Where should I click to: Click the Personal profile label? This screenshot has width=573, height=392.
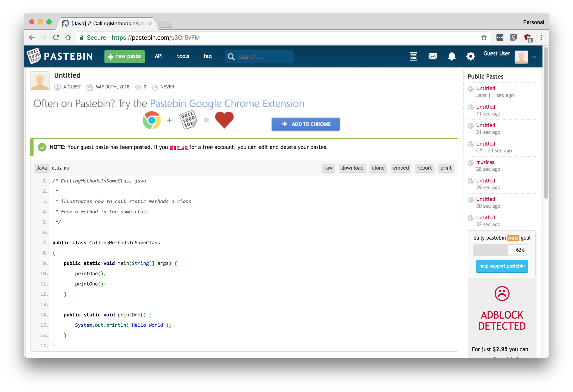(533, 22)
